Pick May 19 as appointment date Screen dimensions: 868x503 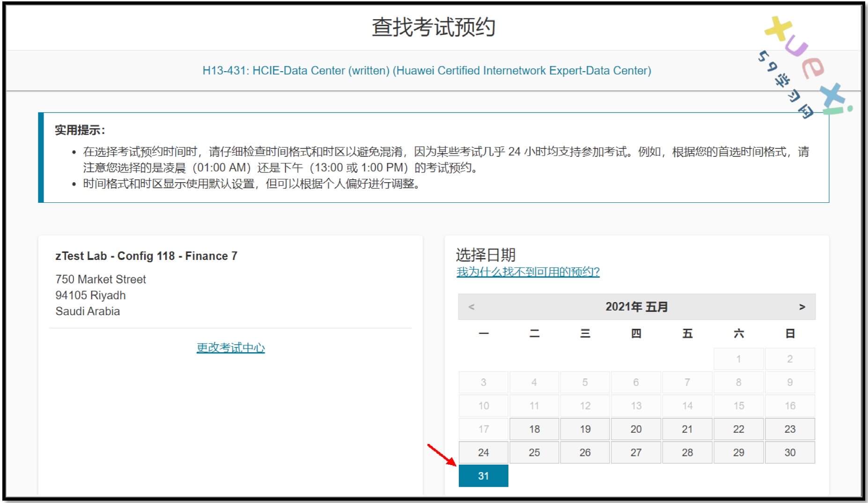pyautogui.click(x=585, y=429)
